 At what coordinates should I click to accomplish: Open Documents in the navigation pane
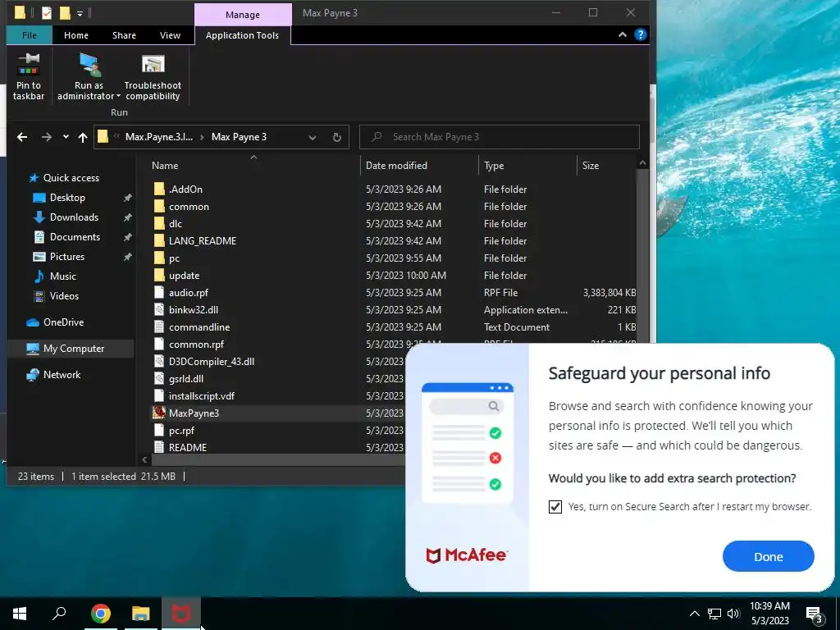[75, 237]
